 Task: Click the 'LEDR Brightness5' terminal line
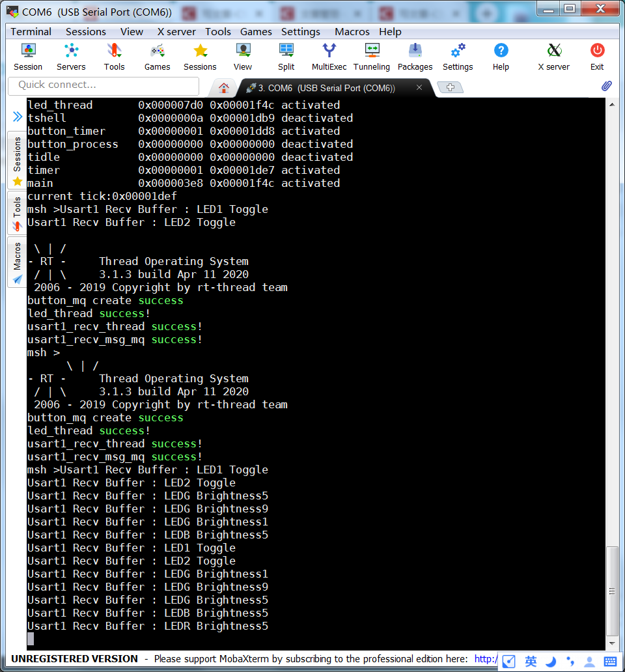(x=148, y=626)
